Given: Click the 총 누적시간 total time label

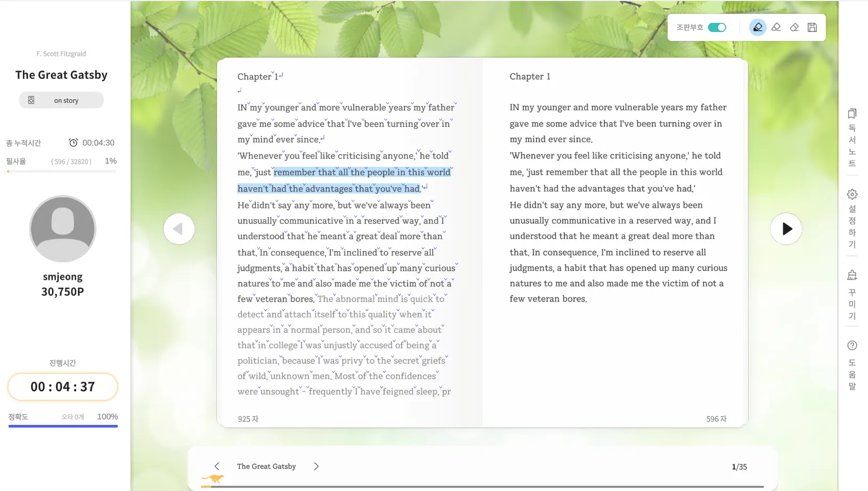Looking at the screenshot, I should (x=23, y=143).
